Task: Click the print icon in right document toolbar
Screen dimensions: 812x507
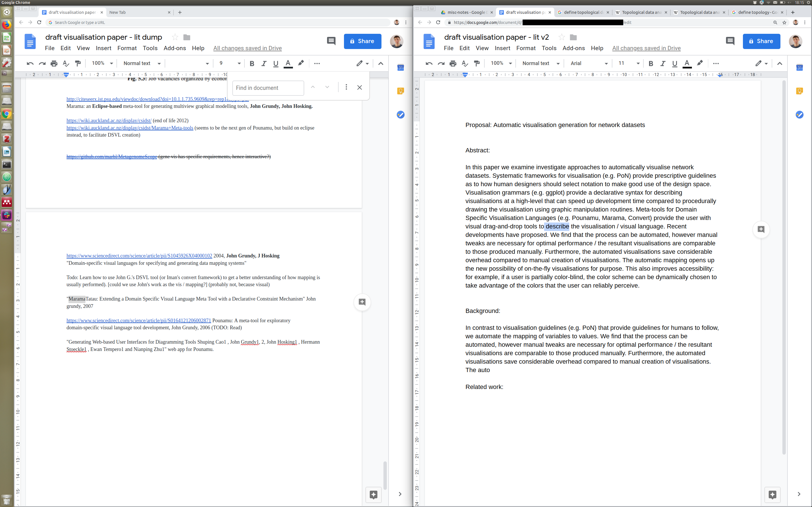Action: point(453,63)
